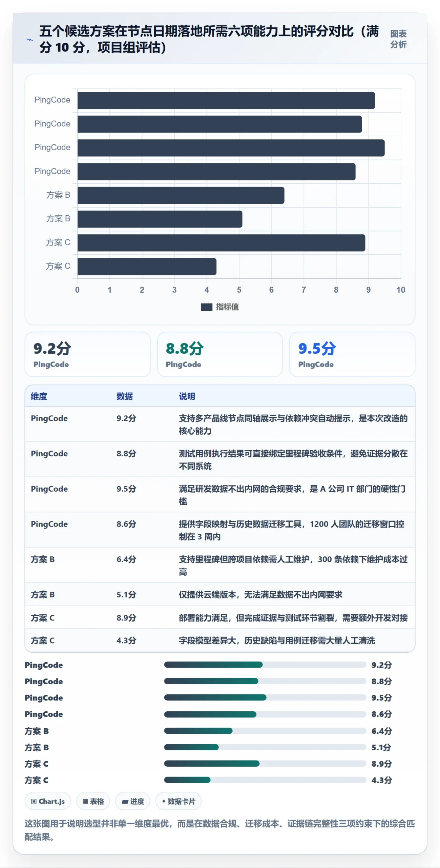The height and width of the screenshot is (868, 440).
Task: Click the 数据 table column header
Action: tap(125, 396)
